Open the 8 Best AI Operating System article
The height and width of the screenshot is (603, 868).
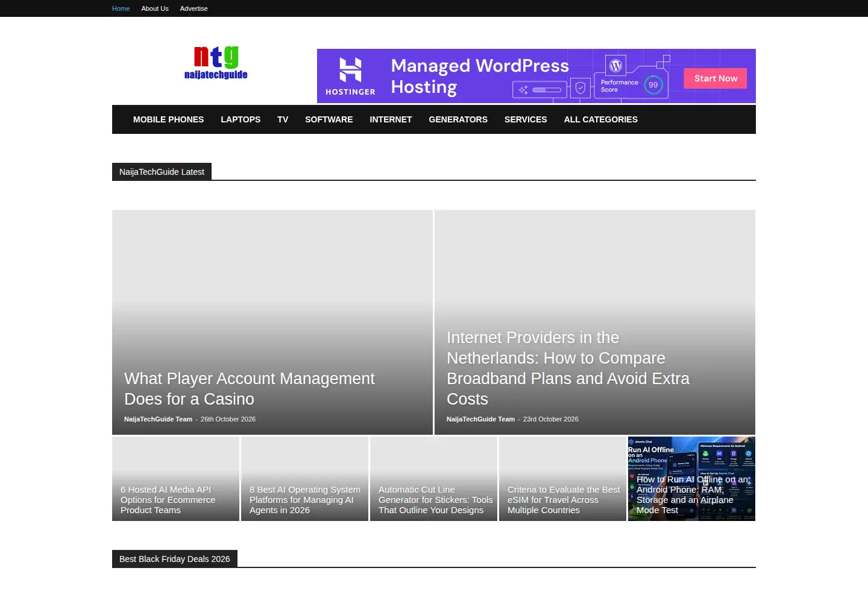coord(305,500)
